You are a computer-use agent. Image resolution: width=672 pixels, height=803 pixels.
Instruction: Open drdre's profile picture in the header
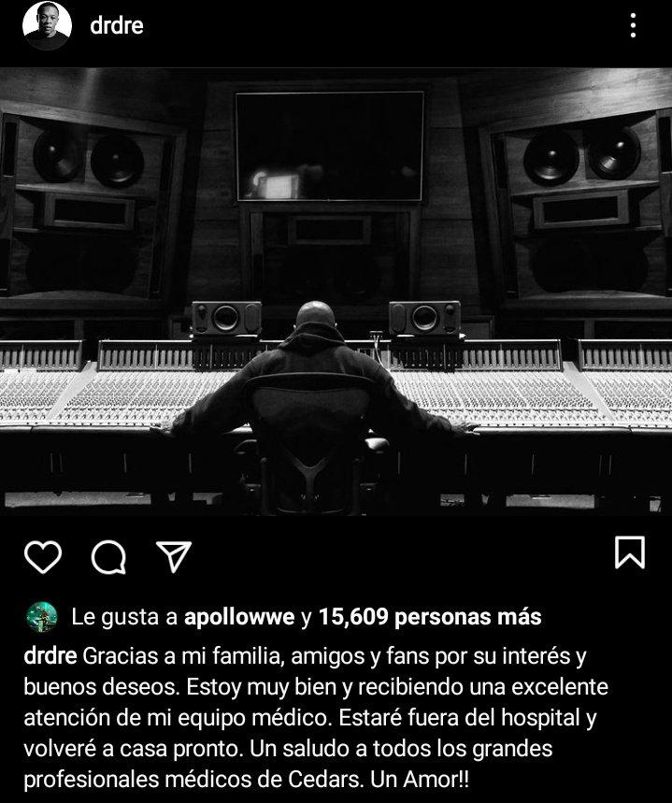coord(47,25)
